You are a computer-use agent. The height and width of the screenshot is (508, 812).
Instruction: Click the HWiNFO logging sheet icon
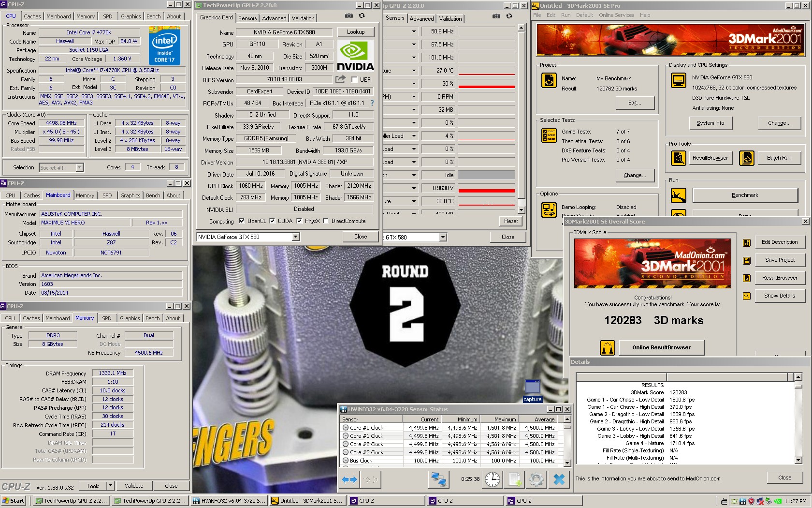[515, 479]
